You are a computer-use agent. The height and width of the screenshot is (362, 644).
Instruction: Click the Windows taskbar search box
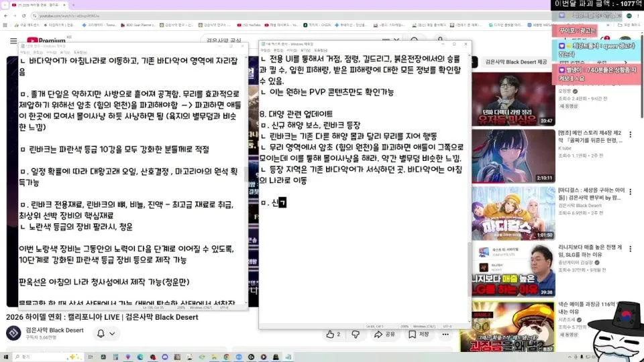click(47, 357)
